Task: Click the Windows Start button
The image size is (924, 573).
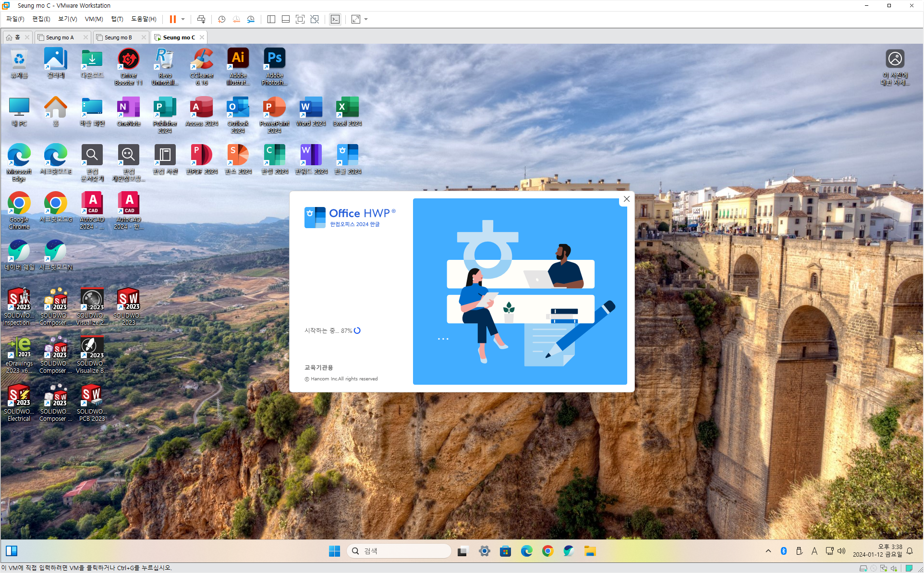Action: tap(334, 551)
